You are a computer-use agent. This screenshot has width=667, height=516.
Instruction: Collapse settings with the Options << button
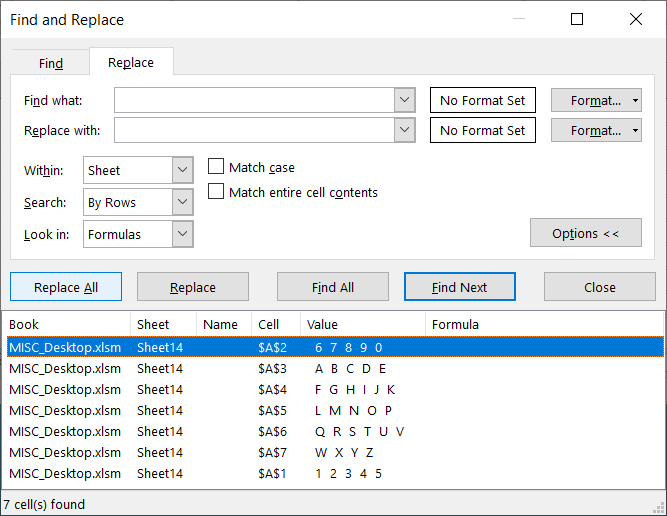pos(585,233)
